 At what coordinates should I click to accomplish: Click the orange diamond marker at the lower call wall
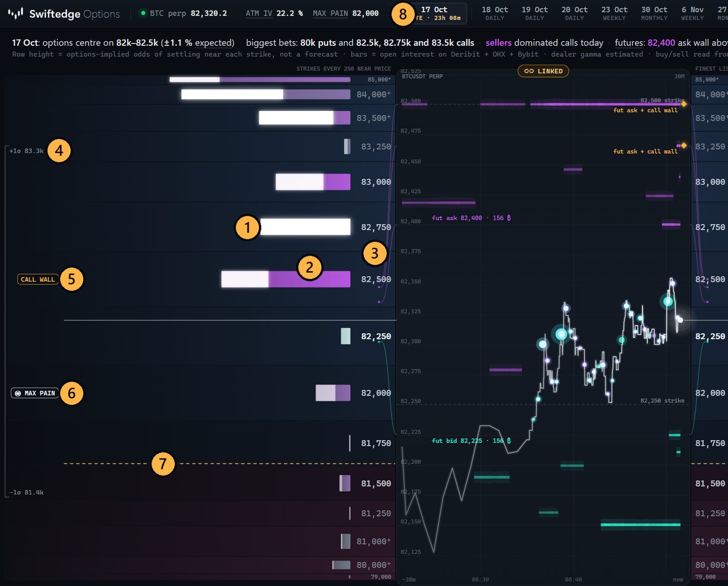click(x=684, y=146)
